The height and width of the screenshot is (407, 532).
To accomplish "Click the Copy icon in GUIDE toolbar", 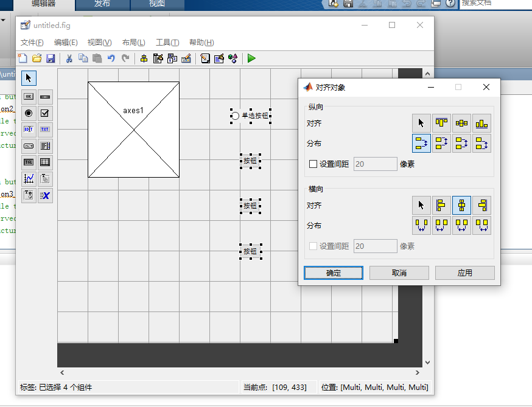I will click(83, 58).
